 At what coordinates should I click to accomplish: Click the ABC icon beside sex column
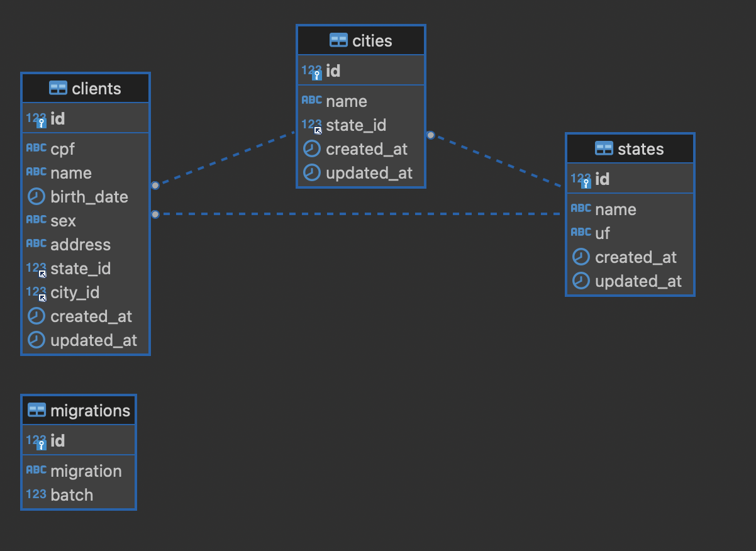tap(36, 220)
